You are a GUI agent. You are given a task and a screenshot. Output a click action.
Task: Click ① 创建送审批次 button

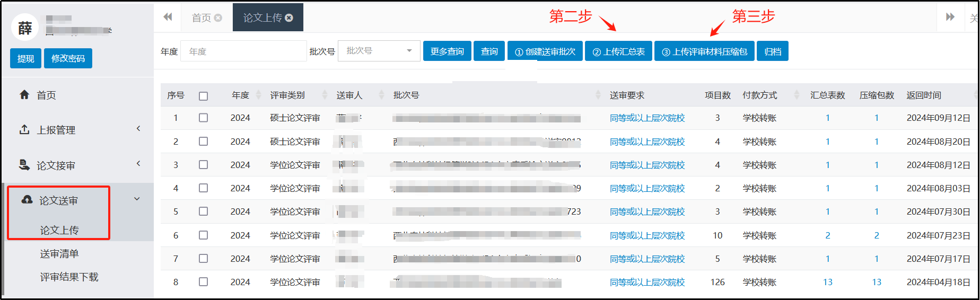(x=545, y=51)
